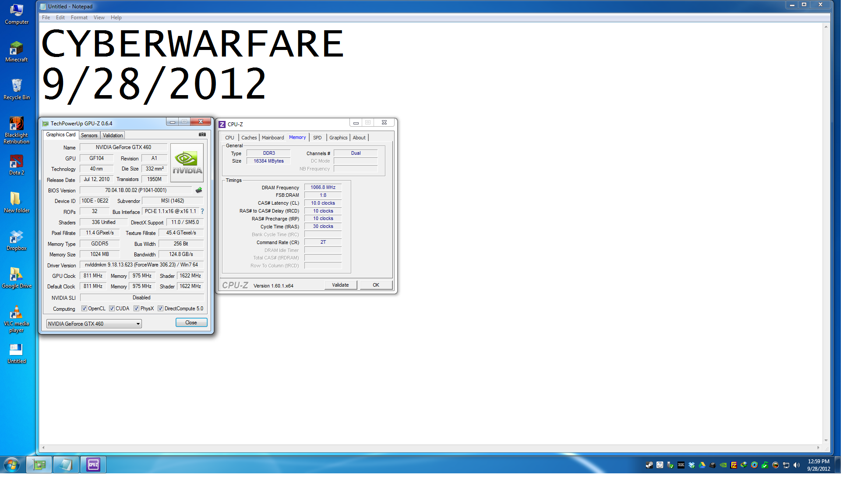Viewport: 868px width, 490px height.
Task: Click the memory Size value 16384 MBytes
Action: 268,161
